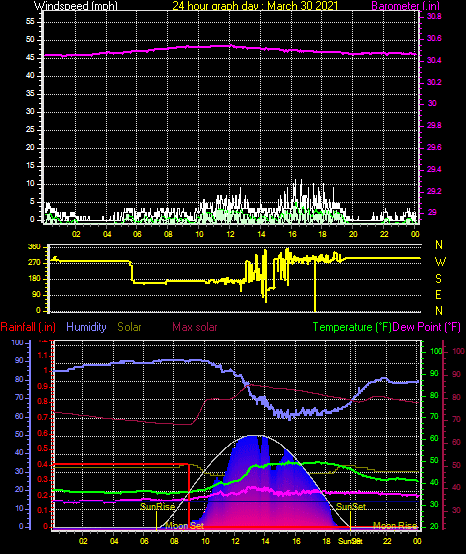Click the 55 mph windspeed scale value
Viewport: 466px width, 554px height.
(x=30, y=22)
